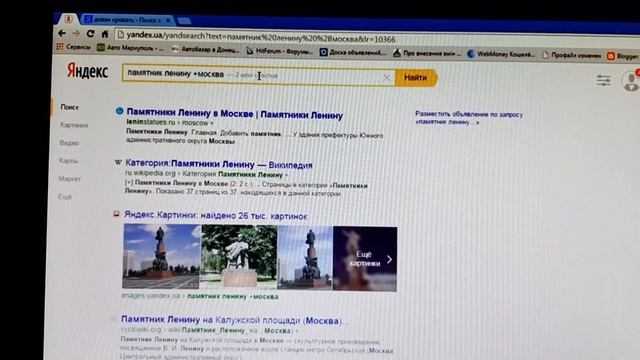Click the Ещё картинки tile

[x=365, y=259]
